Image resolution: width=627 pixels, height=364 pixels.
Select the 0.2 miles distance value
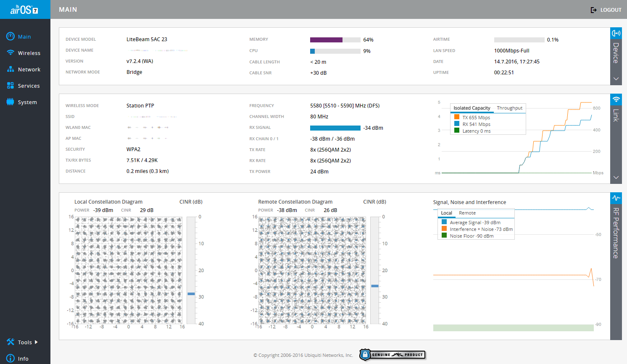148,171
